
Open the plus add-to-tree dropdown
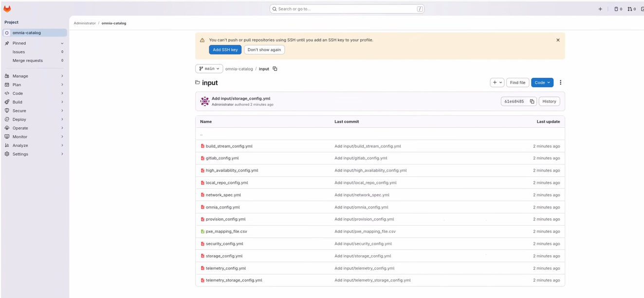tap(497, 83)
